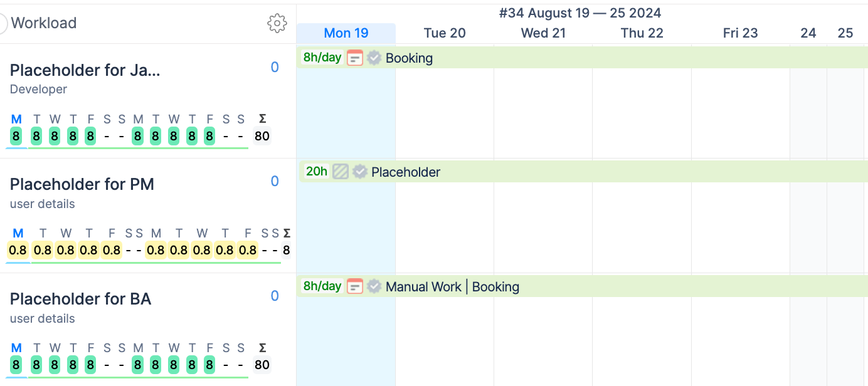Click verified badge on Manual Work task

point(374,286)
